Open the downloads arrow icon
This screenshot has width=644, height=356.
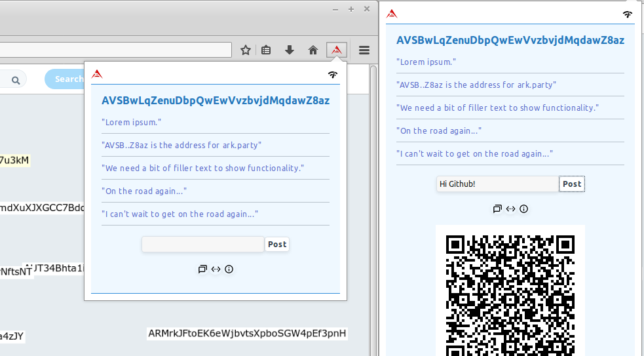290,50
